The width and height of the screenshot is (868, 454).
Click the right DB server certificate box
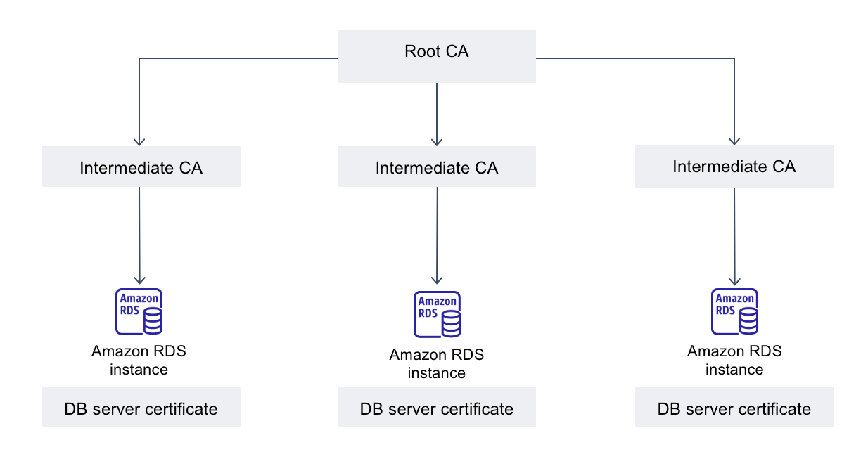pos(734,408)
